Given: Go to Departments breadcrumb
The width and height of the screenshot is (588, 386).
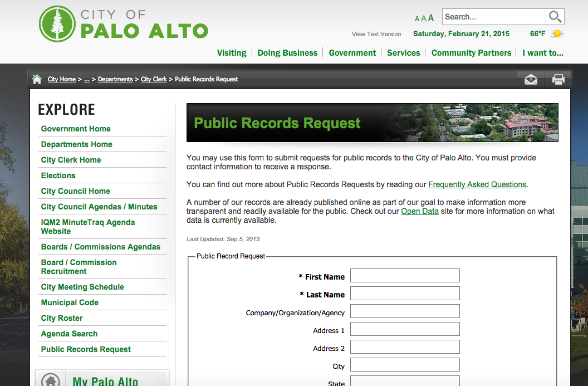Looking at the screenshot, I should click(115, 79).
